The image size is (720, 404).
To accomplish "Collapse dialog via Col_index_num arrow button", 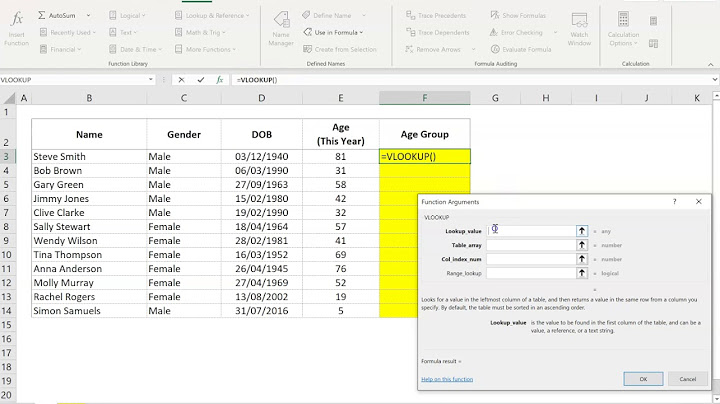I will pos(582,259).
